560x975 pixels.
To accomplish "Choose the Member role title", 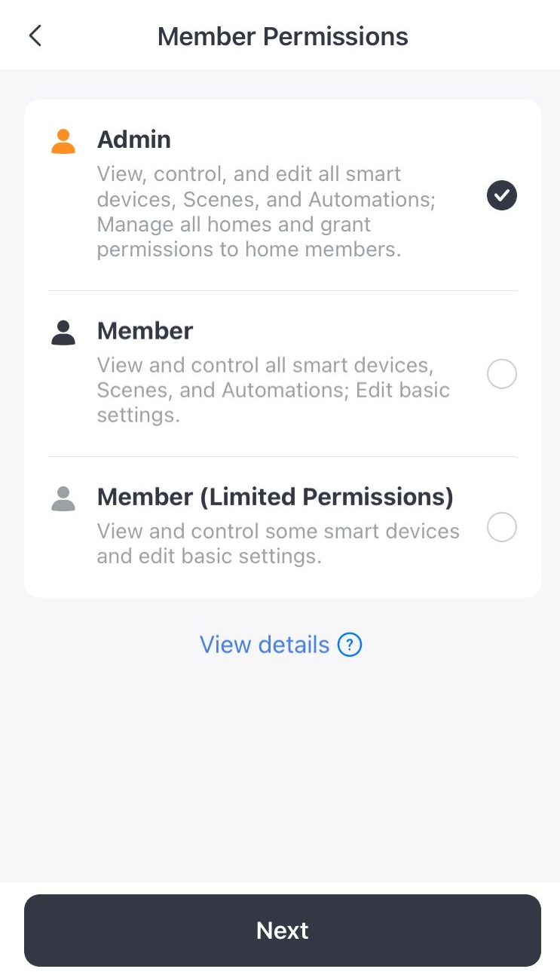I will 145,331.
